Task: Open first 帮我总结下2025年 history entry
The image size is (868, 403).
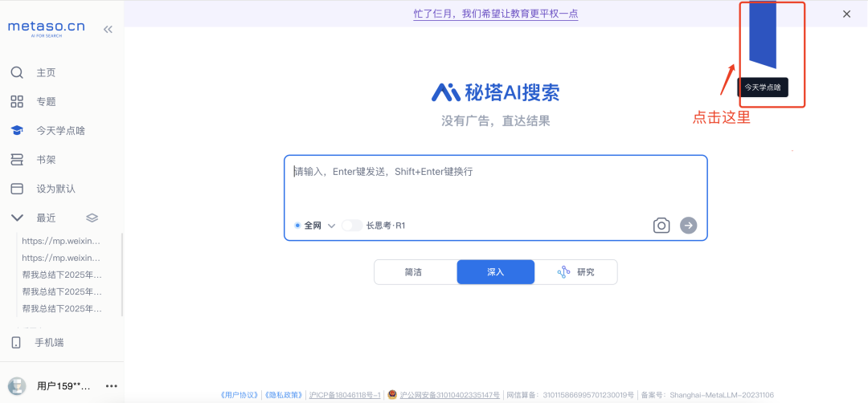Action: [62, 275]
